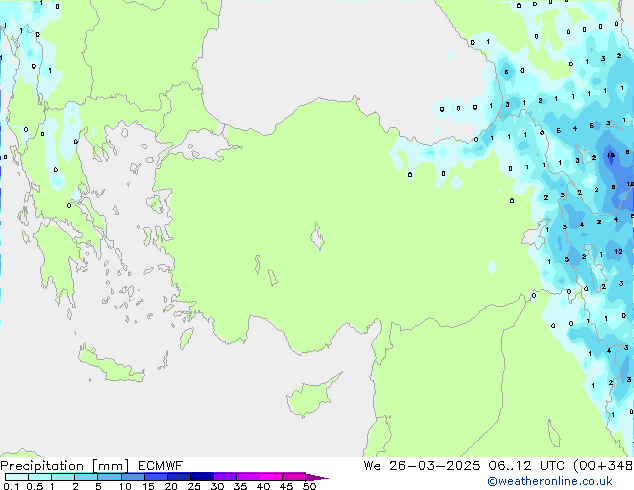Select the 40–45 mm magenta legend swatch
Screen dimensions: 634x490
tap(271, 477)
